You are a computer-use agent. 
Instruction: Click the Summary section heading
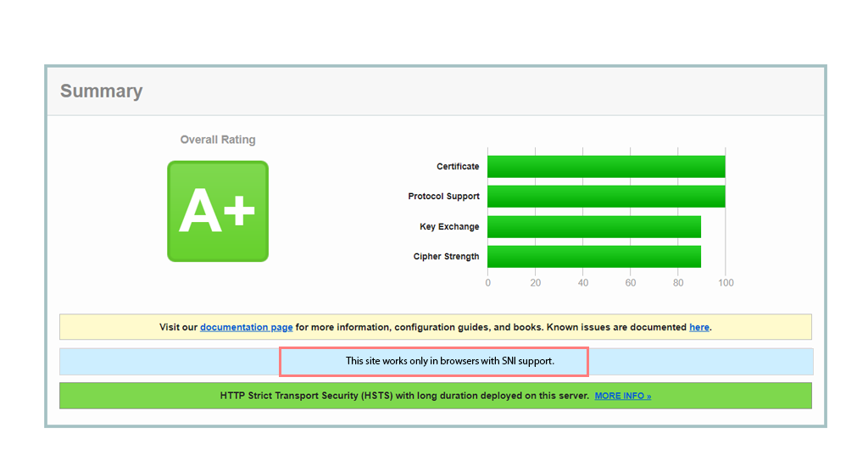[x=101, y=92]
